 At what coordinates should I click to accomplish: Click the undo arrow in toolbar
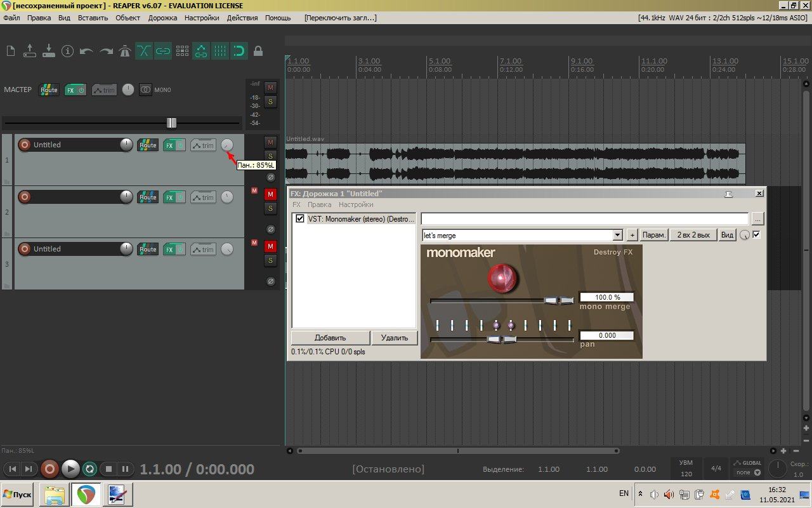(87, 51)
